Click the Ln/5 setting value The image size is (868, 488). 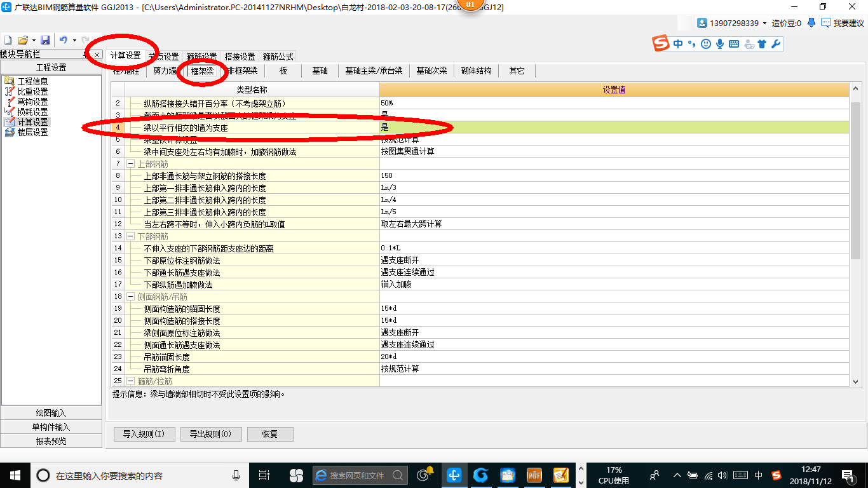pyautogui.click(x=614, y=212)
